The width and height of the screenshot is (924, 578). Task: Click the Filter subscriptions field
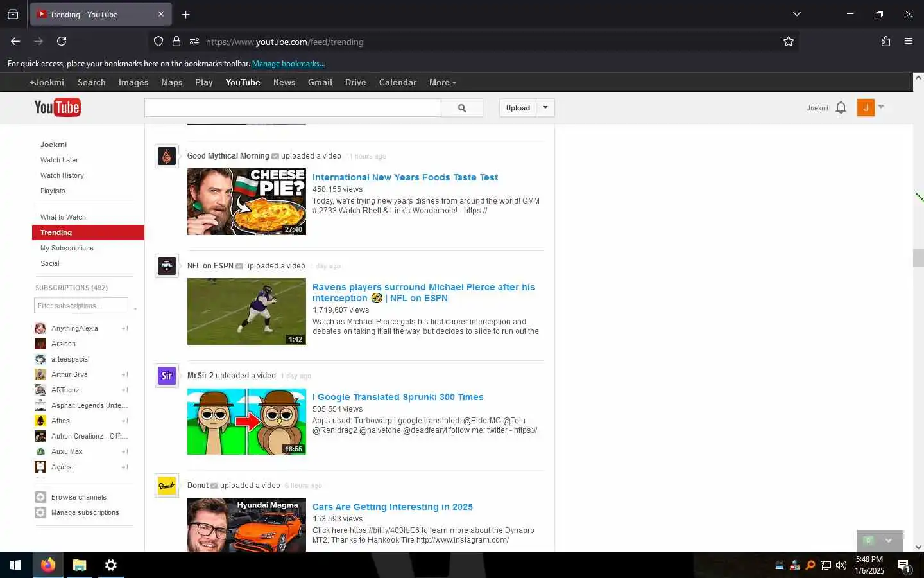coord(81,306)
